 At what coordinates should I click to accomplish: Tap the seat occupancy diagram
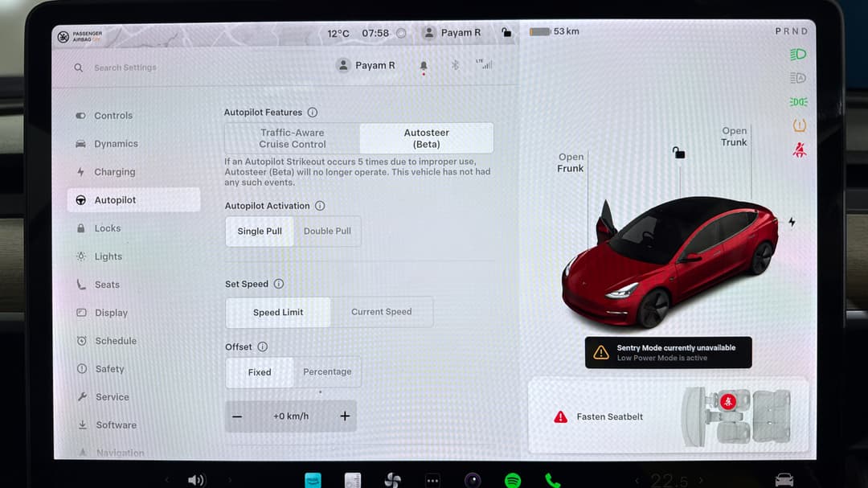(737, 416)
